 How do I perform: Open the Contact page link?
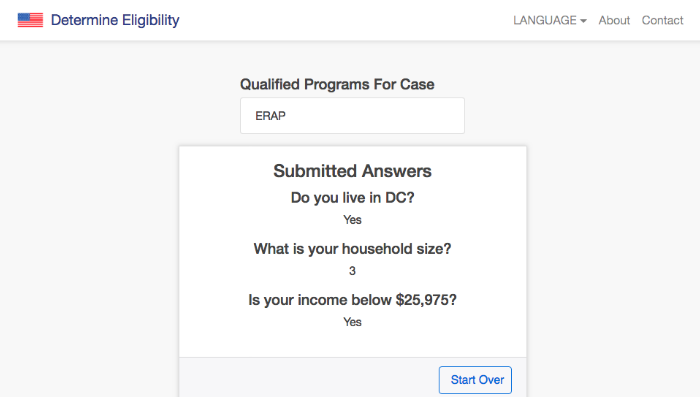point(662,20)
